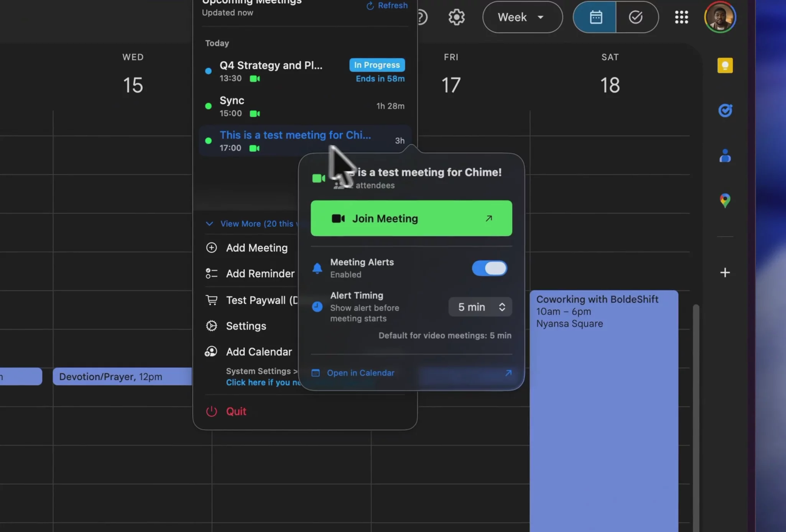The image size is (786, 532).
Task: Open the Google apps grid
Action: click(681, 17)
